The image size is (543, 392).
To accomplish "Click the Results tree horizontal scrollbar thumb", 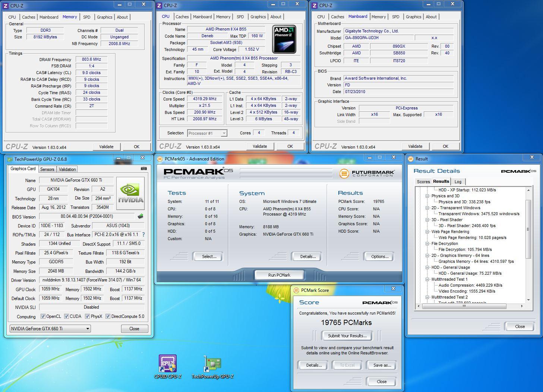I will point(464,306).
